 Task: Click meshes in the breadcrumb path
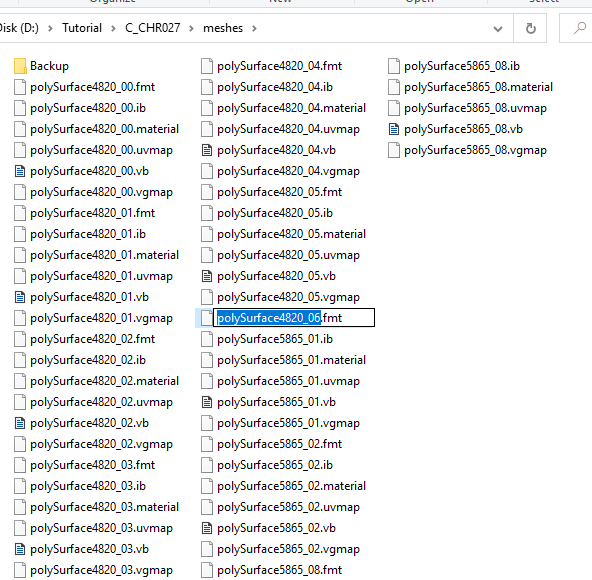pyautogui.click(x=223, y=28)
